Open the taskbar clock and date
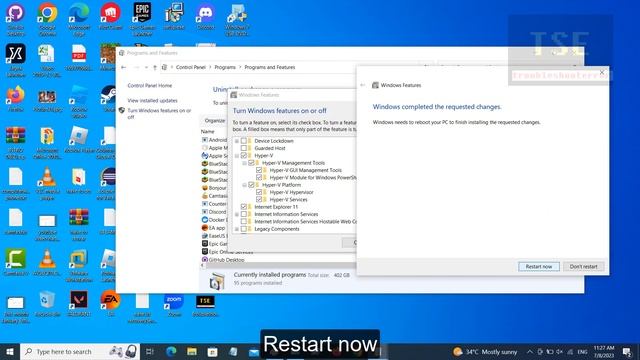Screen dimensions: 640x360 click(603, 351)
